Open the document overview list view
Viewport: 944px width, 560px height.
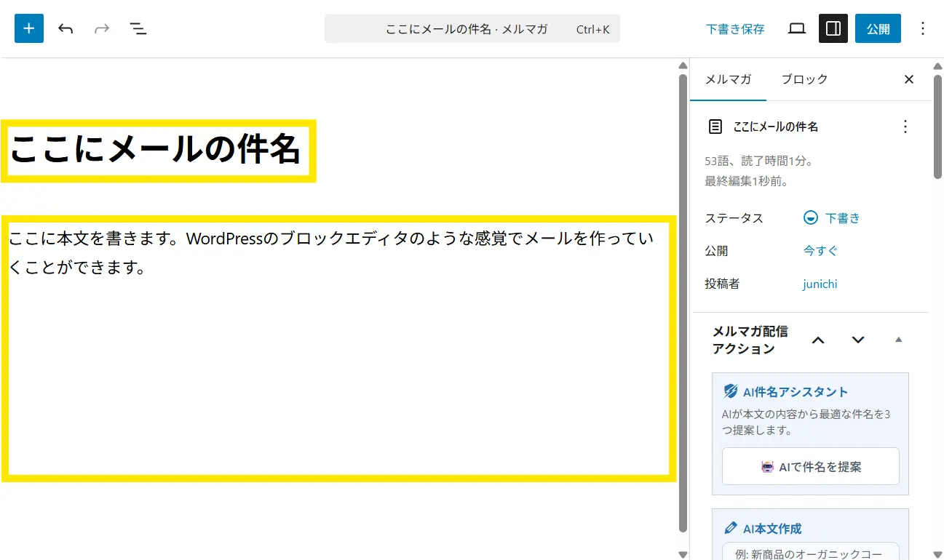tap(138, 28)
